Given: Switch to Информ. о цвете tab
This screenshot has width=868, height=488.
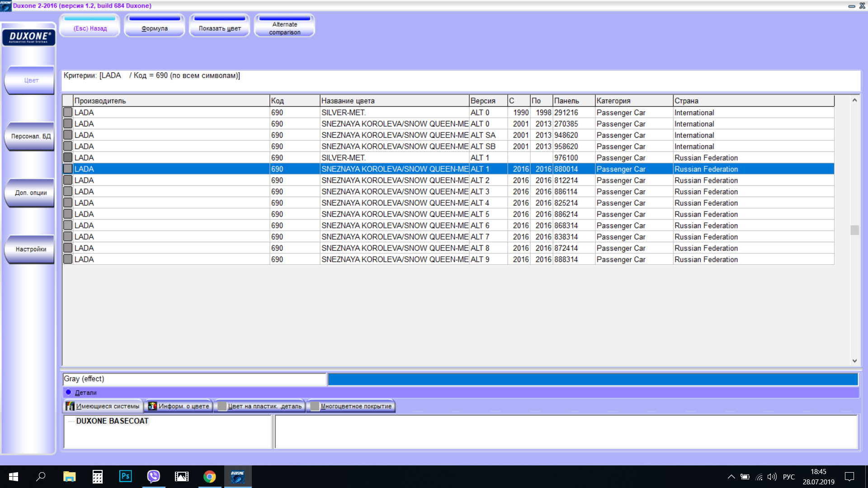Looking at the screenshot, I should coord(179,406).
